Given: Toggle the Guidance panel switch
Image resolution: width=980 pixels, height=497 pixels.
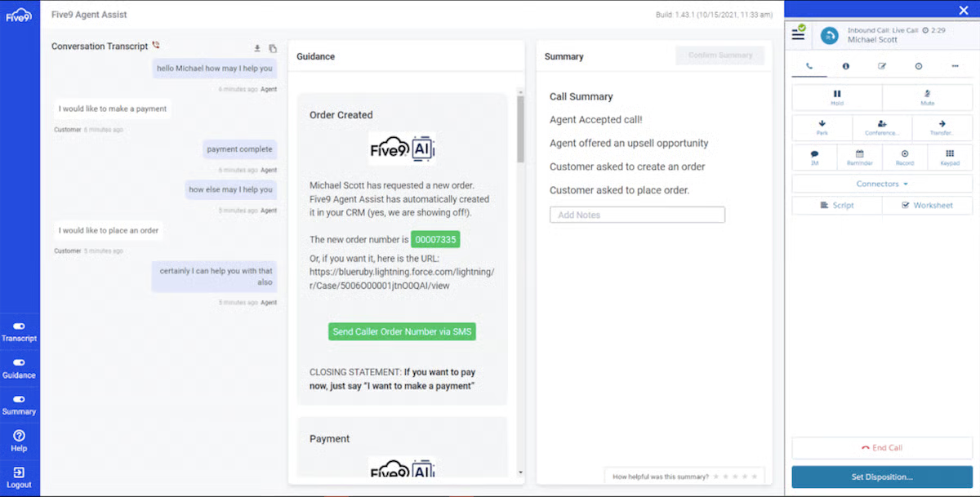Looking at the screenshot, I should [19, 363].
